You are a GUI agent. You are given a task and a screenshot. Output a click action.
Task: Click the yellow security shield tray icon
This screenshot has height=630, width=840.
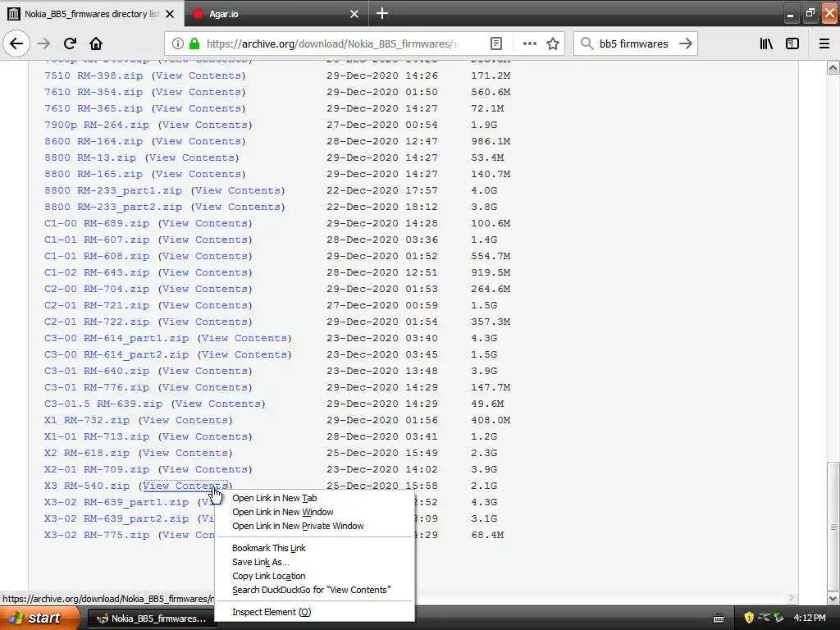tap(749, 618)
